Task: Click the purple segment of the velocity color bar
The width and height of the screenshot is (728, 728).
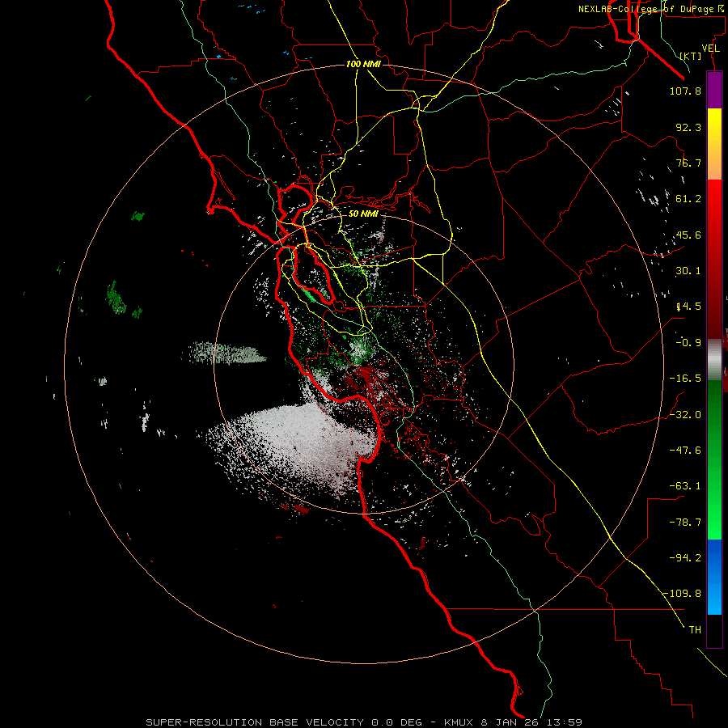Action: point(714,91)
